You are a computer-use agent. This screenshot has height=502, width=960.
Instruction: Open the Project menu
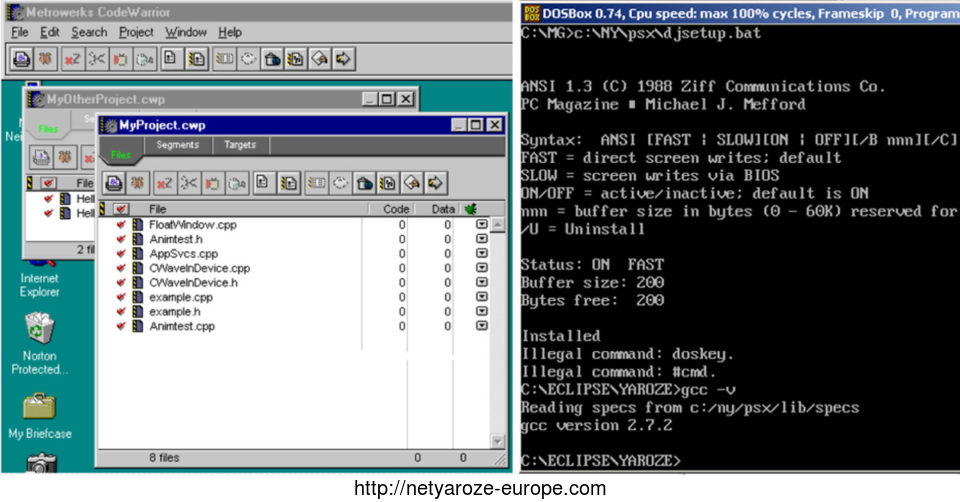coord(136,32)
